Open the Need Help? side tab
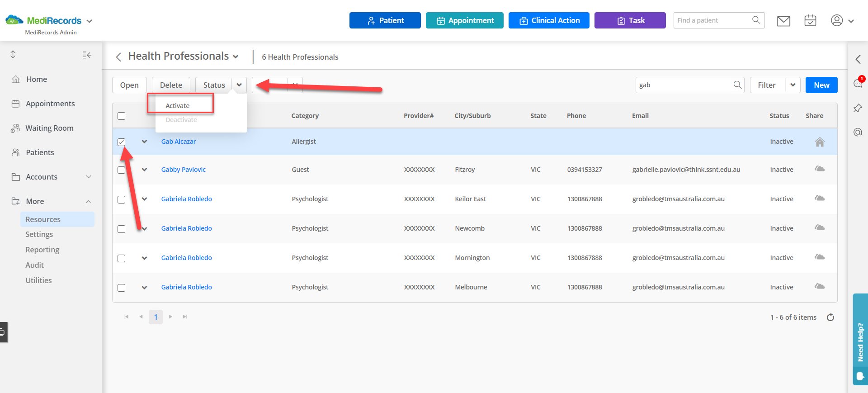The width and height of the screenshot is (868, 393). [x=860, y=339]
